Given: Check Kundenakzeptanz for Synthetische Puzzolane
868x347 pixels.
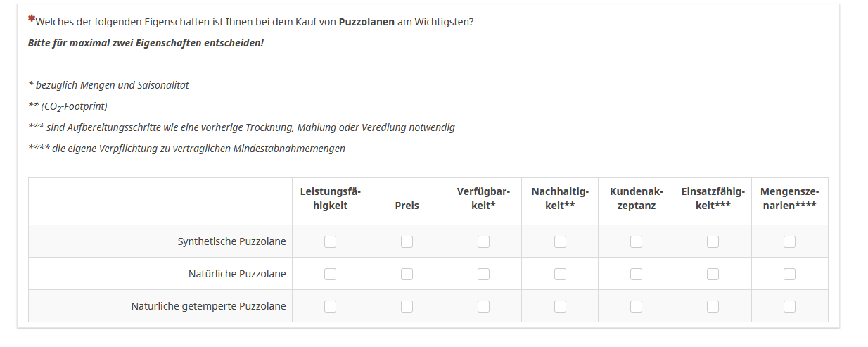Looking at the screenshot, I should pyautogui.click(x=637, y=241).
